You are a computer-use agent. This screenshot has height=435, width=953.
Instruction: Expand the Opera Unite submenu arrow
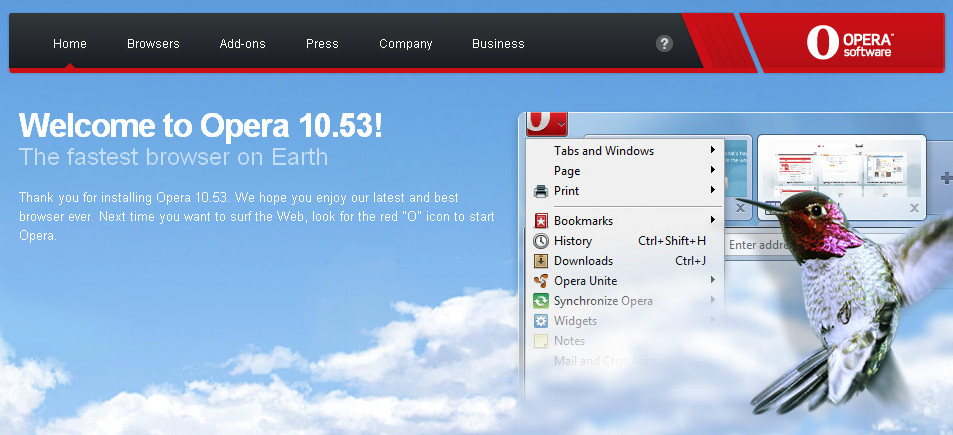[x=712, y=280]
